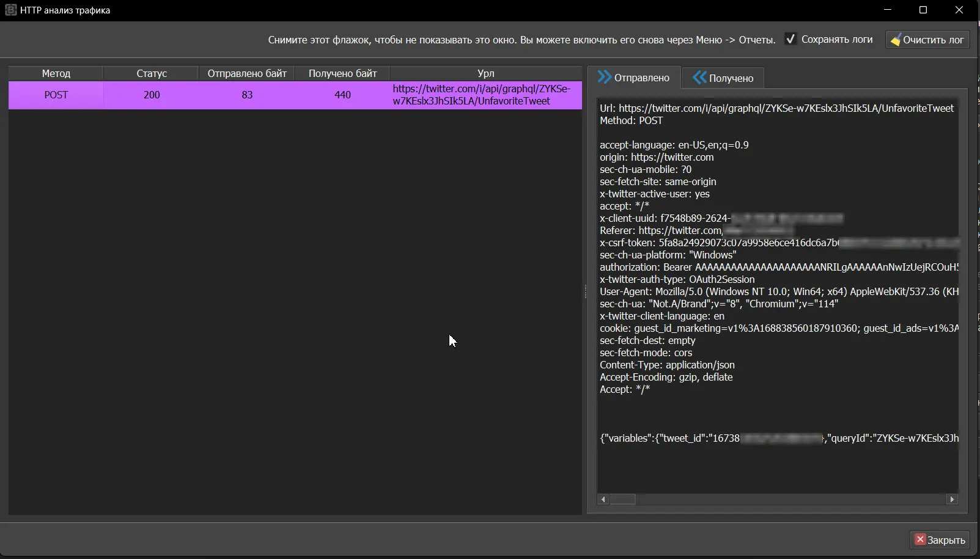Click the horizontal scrollbar right arrow
The width and height of the screenshot is (980, 559).
[x=952, y=499]
